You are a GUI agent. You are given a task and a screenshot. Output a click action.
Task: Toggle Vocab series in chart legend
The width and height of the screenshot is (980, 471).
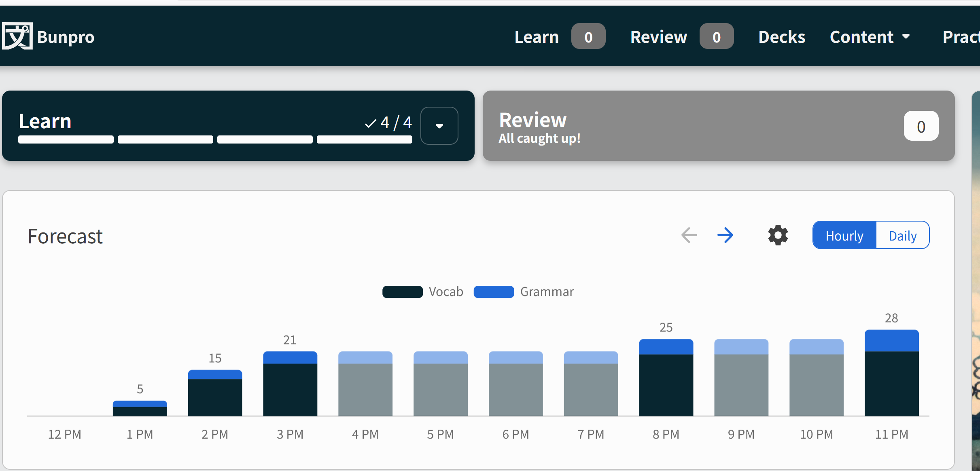tap(403, 291)
